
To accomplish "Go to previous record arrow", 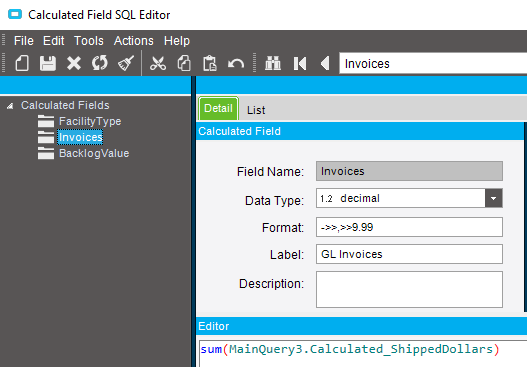I will pyautogui.click(x=325, y=63).
